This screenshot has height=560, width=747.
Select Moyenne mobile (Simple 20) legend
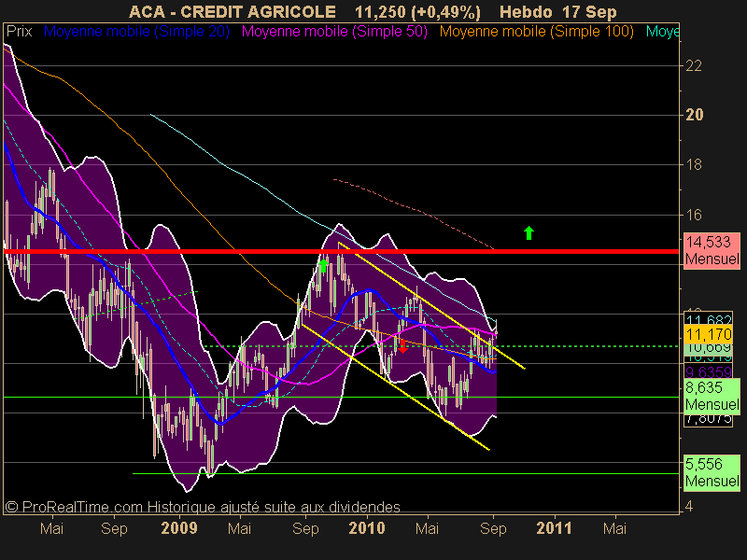click(x=136, y=32)
